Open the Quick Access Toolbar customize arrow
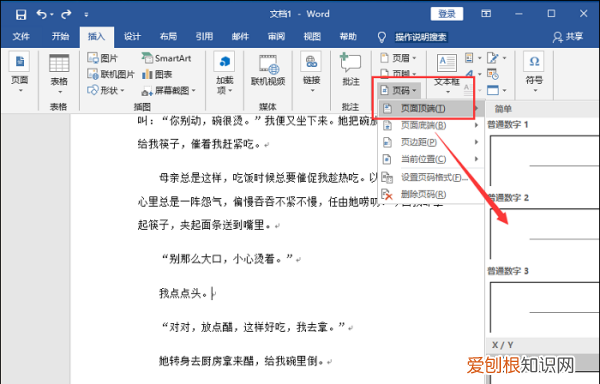600x384 pixels. 86,15
